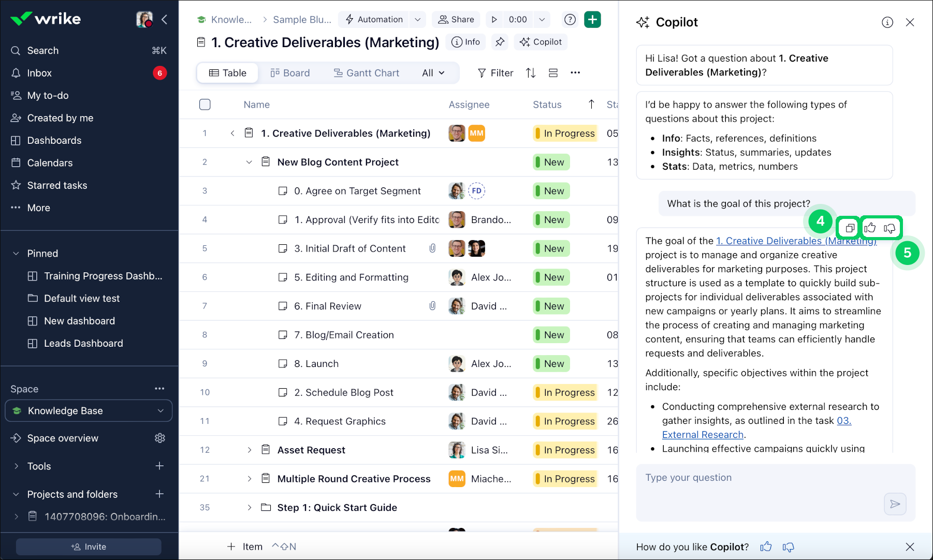Screen dimensions: 933x560
Task: Click the In Progress status on Asset Request
Action: click(x=564, y=450)
